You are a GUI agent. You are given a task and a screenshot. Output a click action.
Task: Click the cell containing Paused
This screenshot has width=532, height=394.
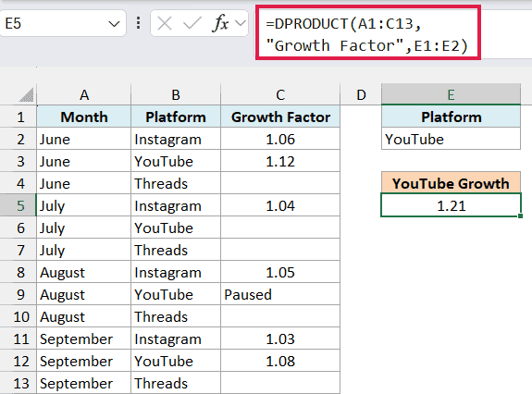280,295
